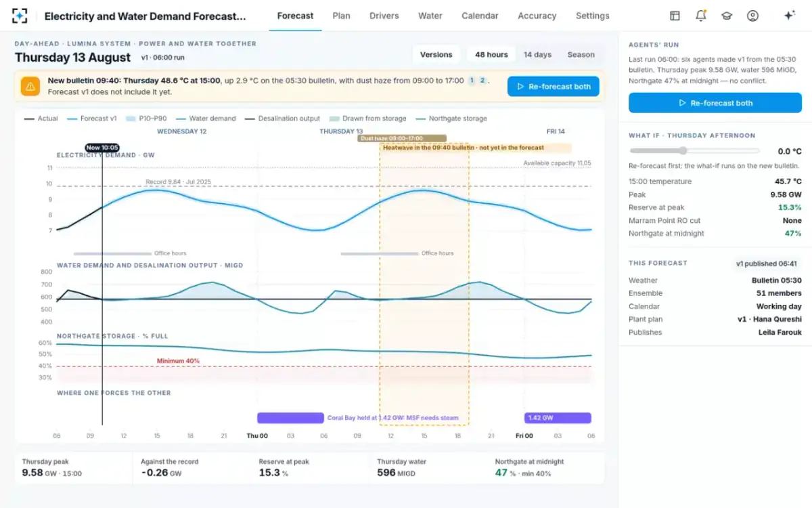Toggle the Northgate storage legend series
812x508 pixels.
451,119
